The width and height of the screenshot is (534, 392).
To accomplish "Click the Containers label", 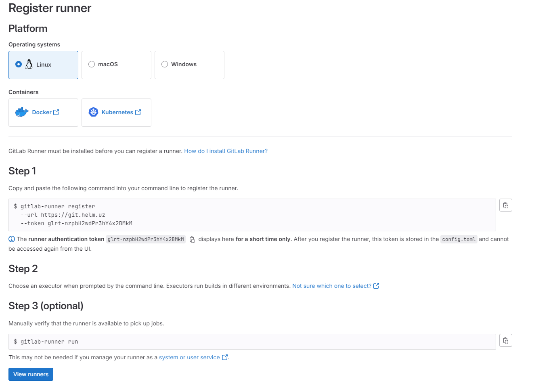I will pos(23,92).
